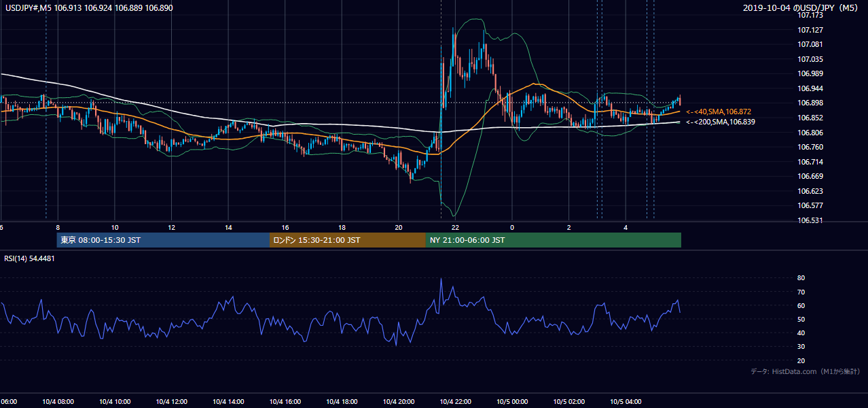Click price axis label 106.669

point(810,176)
